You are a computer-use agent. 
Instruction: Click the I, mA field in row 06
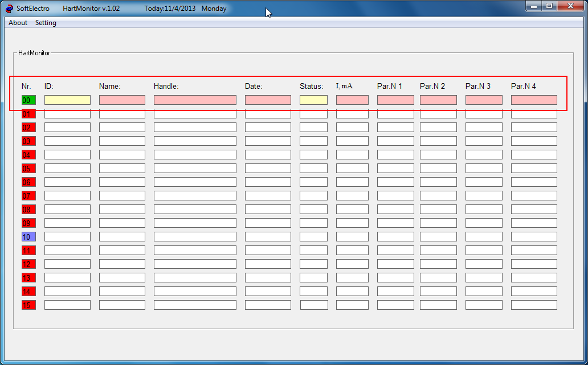(x=352, y=182)
